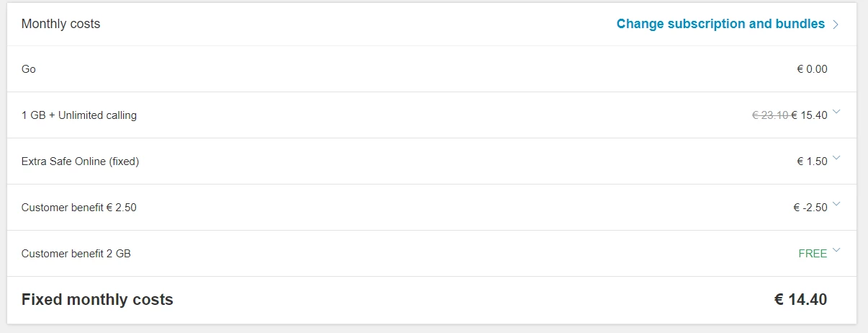The width and height of the screenshot is (868, 333).
Task: Select the Customer benefit 2 GB label
Action: pos(76,254)
